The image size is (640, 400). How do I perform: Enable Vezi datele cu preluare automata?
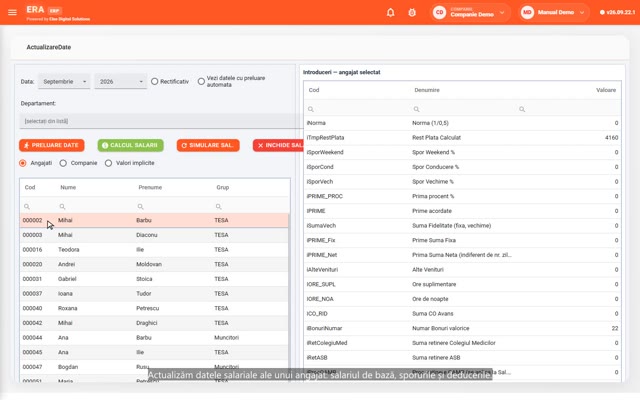tap(201, 81)
